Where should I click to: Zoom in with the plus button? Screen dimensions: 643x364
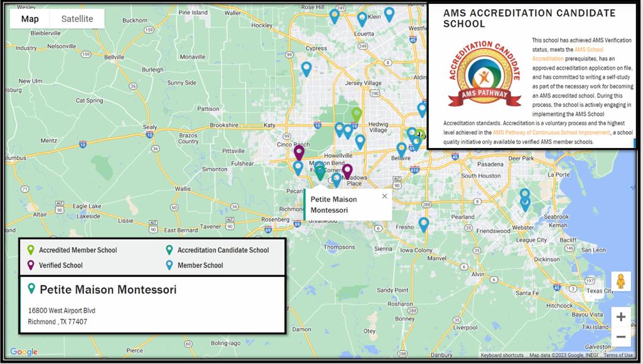621,317
